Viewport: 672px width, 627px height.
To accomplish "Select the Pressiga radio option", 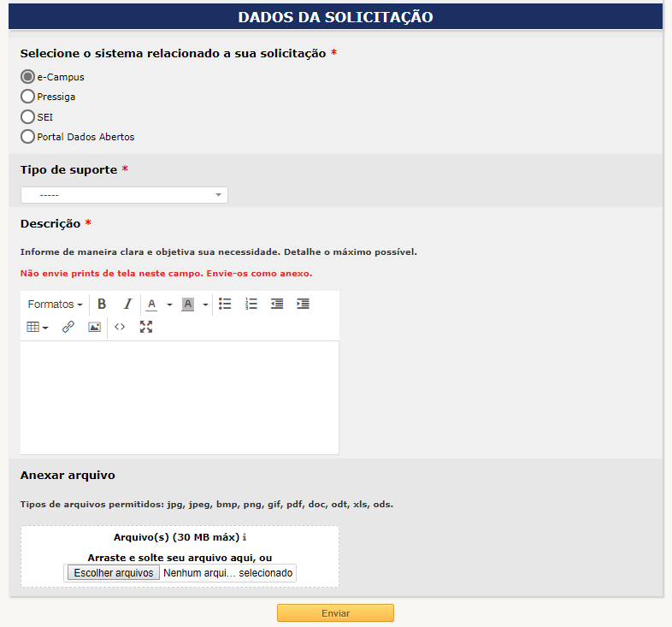I will click(28, 97).
